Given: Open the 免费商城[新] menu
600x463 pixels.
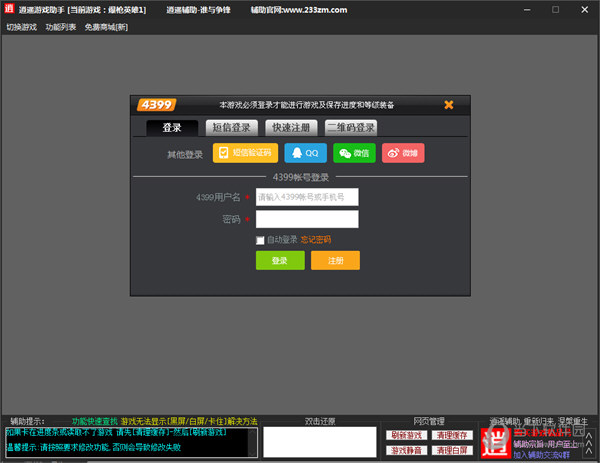Looking at the screenshot, I should 106,27.
